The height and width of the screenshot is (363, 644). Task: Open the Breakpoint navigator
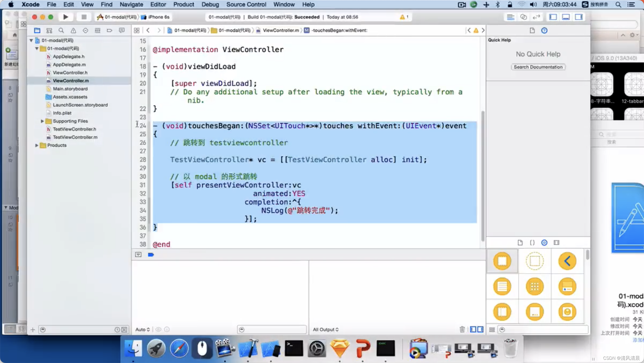[109, 30]
